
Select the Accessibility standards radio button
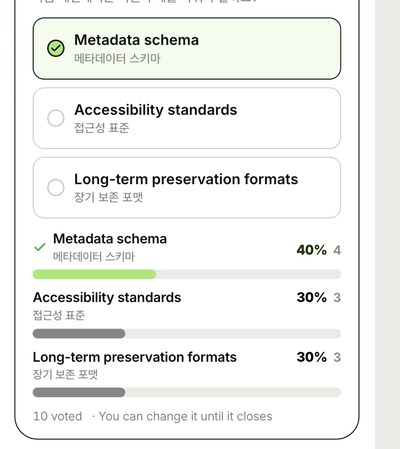pyautogui.click(x=56, y=118)
